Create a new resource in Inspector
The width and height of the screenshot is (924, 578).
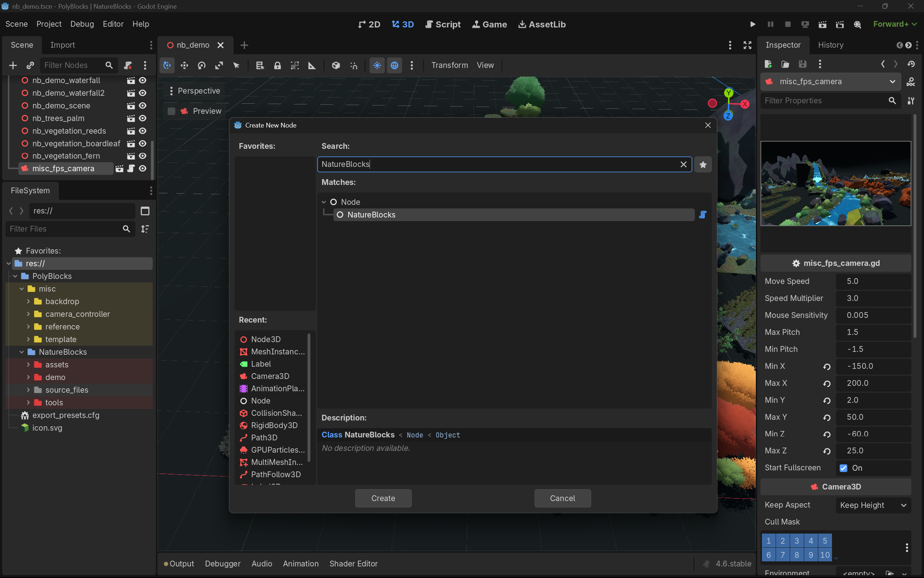click(768, 64)
